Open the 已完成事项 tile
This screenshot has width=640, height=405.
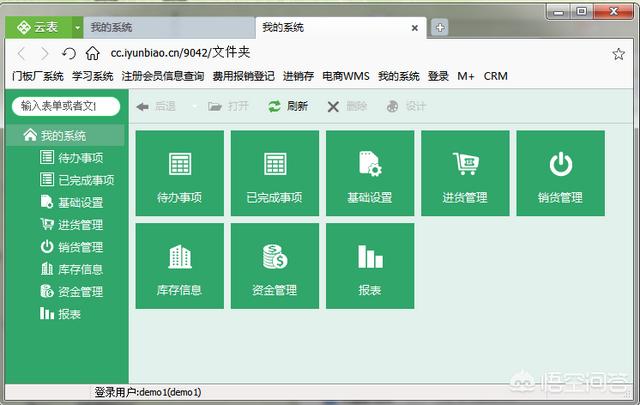275,173
